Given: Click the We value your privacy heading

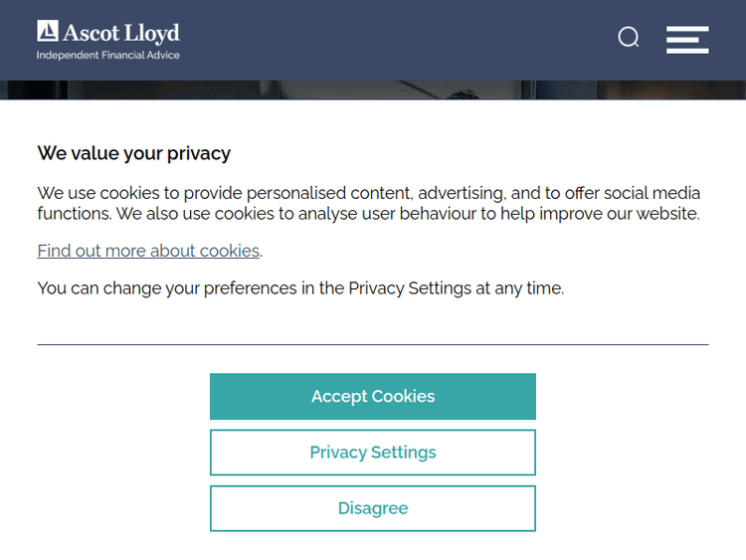Looking at the screenshot, I should coord(134,153).
